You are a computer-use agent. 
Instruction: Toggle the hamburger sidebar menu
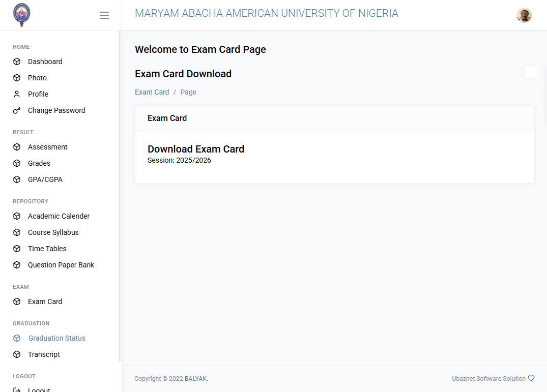(x=104, y=15)
